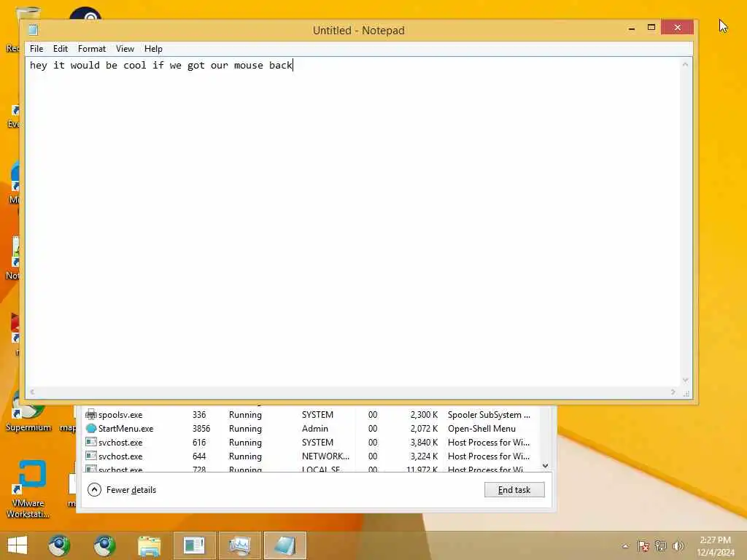
Task: Click End task in Task Manager
Action: tap(514, 489)
